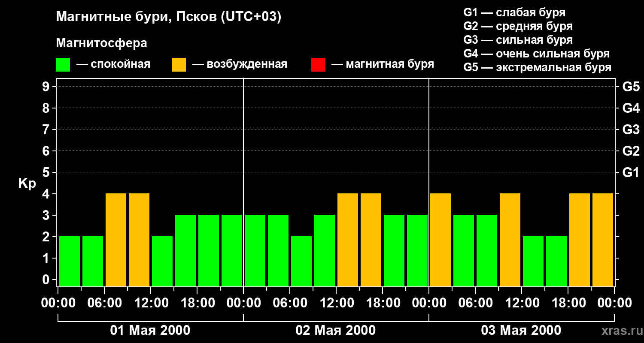Click the 'G3' right axis label
Image resolution: width=644 pixels, height=343 pixels.
click(x=631, y=129)
